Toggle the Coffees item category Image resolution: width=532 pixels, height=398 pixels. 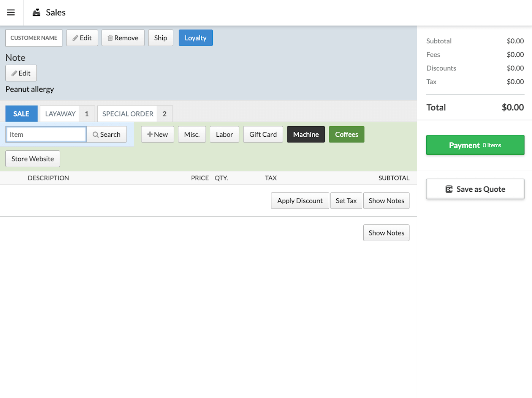click(346, 134)
